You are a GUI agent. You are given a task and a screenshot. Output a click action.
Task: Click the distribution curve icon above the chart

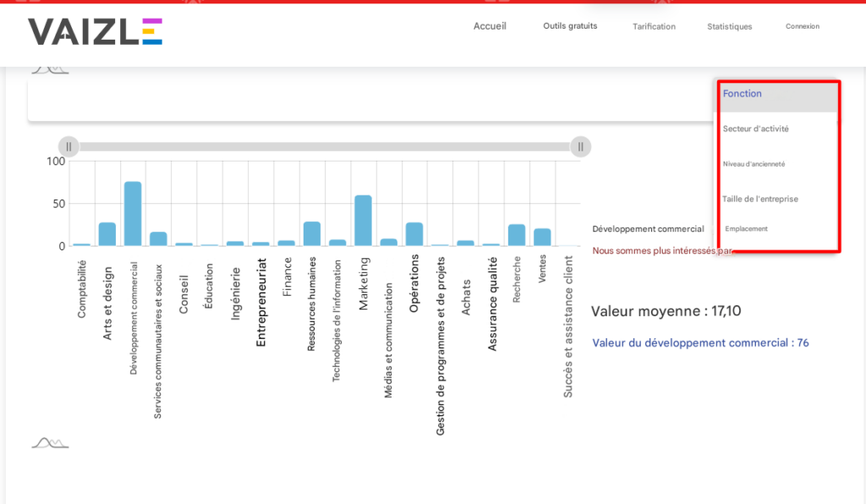point(51,64)
